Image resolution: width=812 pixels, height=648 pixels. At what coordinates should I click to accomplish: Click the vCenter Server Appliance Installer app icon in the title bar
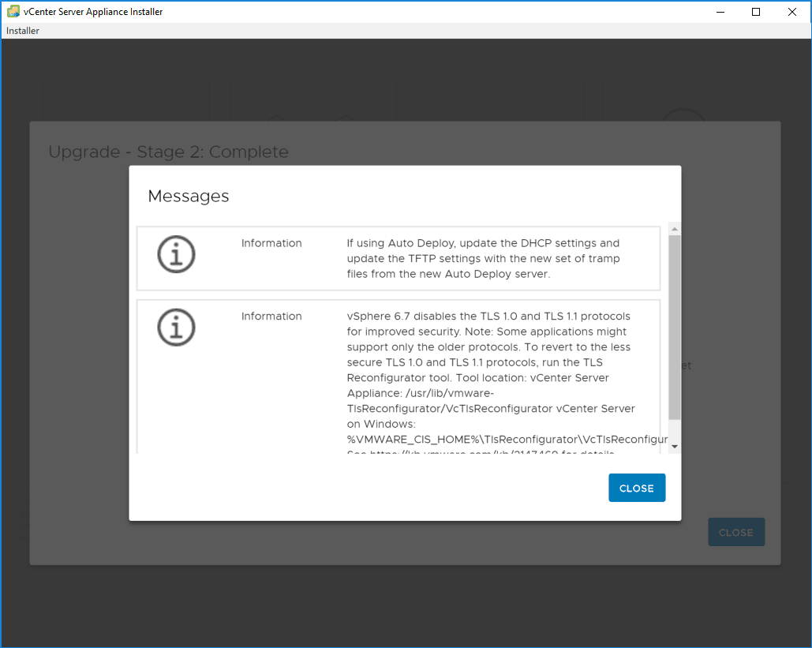coord(13,11)
